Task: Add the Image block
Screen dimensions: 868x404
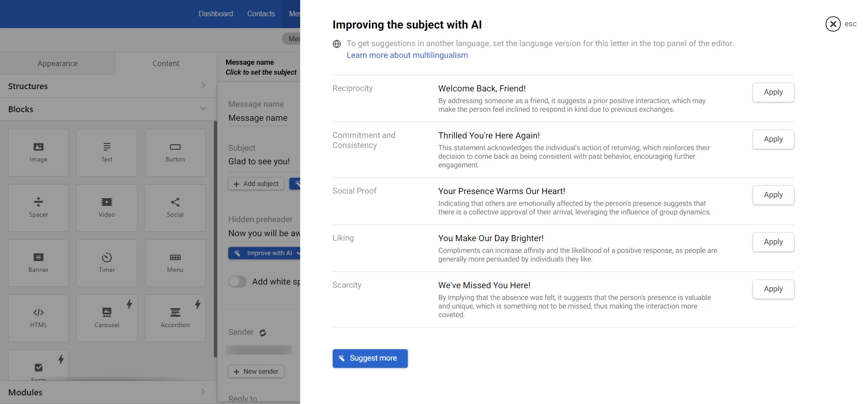Action: (38, 152)
